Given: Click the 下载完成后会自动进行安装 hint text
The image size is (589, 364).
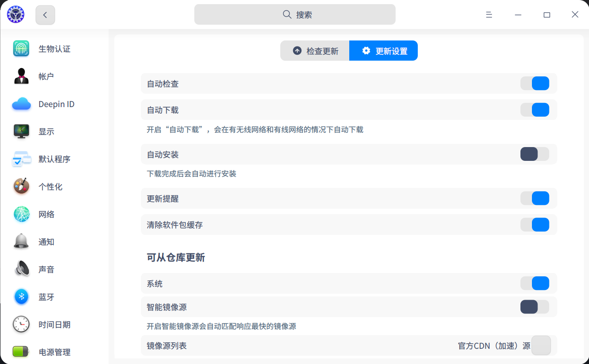Looking at the screenshot, I should tap(191, 174).
